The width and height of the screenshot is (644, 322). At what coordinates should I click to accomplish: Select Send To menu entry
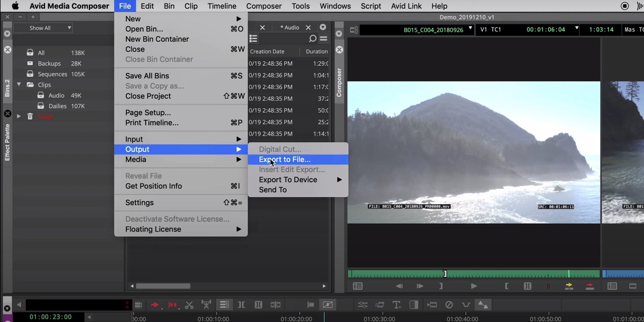click(x=298, y=190)
